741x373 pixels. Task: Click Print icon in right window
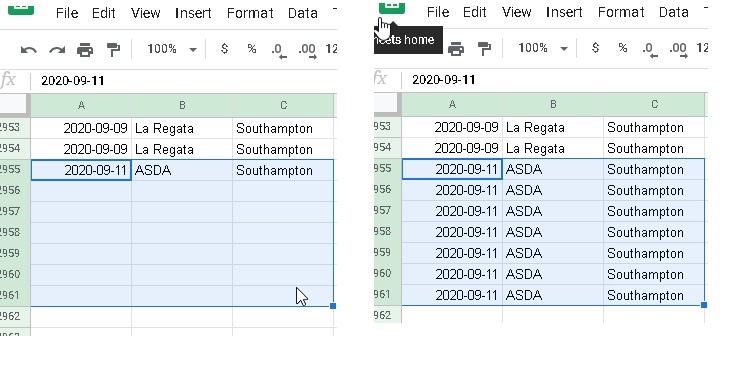[x=456, y=49]
